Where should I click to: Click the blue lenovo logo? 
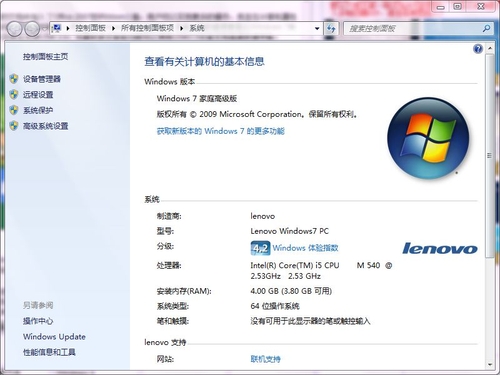(440, 248)
